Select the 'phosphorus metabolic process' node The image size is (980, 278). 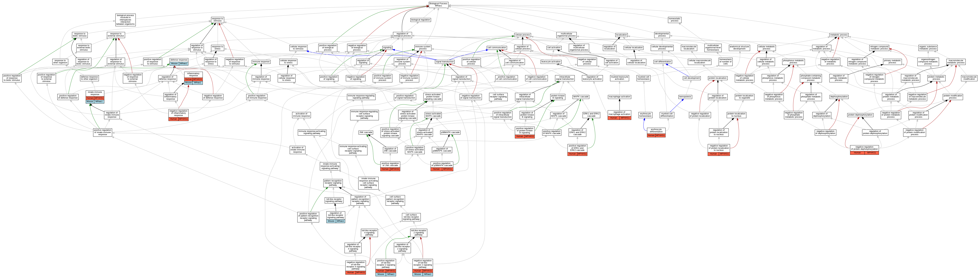coord(793,62)
